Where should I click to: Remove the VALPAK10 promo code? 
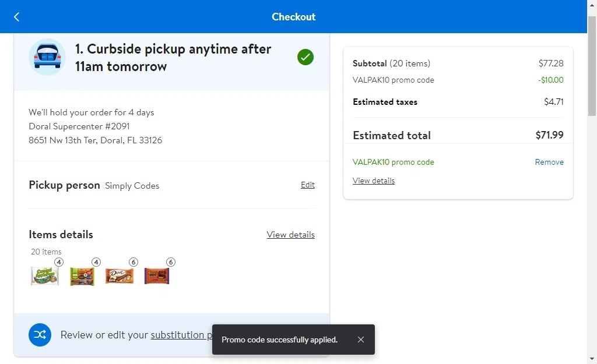pyautogui.click(x=549, y=162)
